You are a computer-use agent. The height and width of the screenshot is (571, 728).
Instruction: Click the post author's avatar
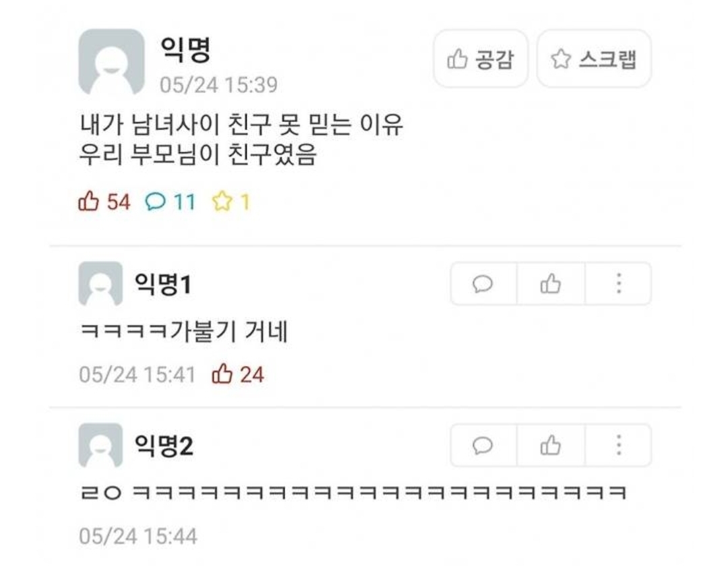(111, 62)
